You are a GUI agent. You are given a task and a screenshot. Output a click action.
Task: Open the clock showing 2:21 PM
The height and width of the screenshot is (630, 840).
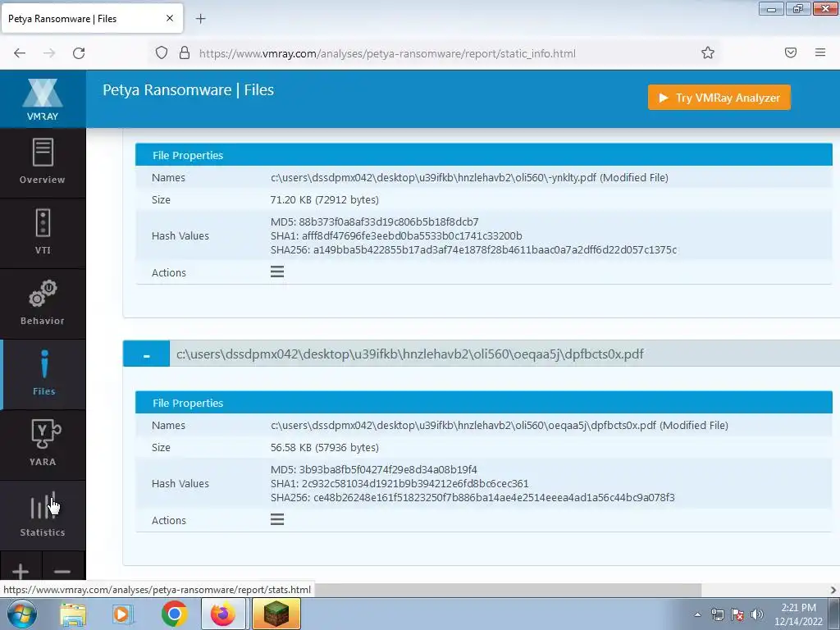click(798, 614)
